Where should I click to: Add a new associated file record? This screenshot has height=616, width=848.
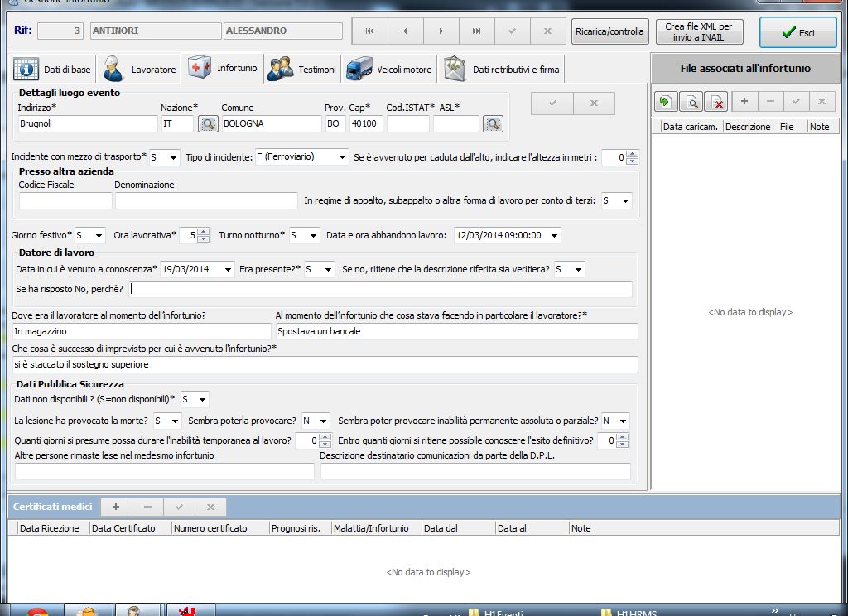point(744,101)
